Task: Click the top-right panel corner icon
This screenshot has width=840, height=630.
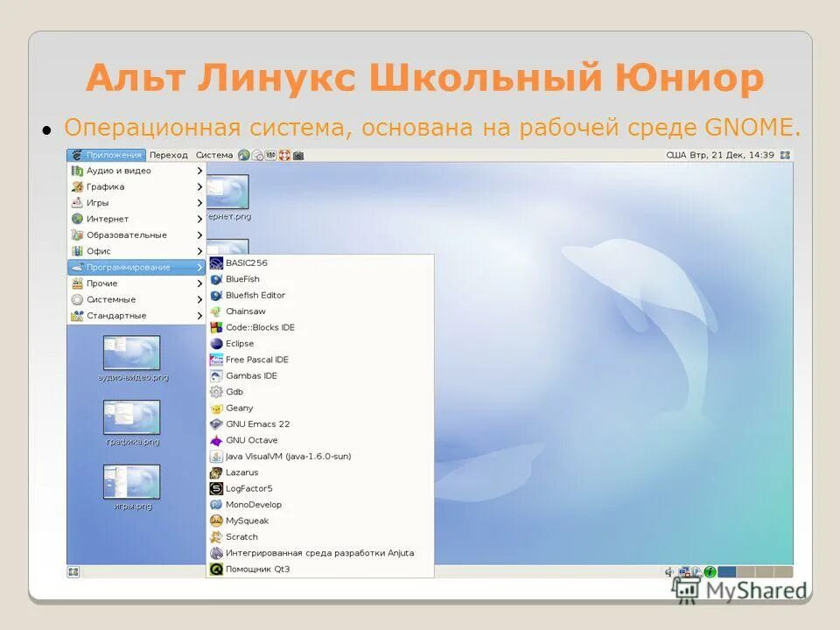Action: (786, 155)
